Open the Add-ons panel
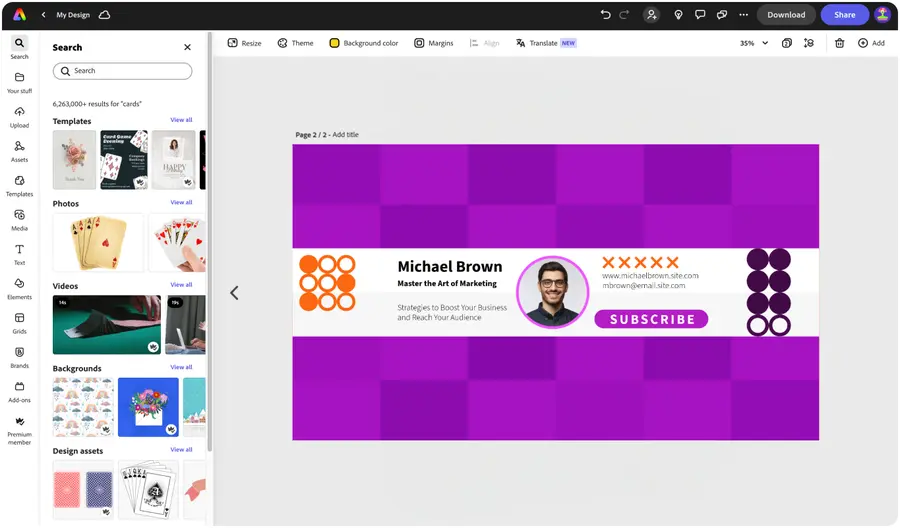 19,392
